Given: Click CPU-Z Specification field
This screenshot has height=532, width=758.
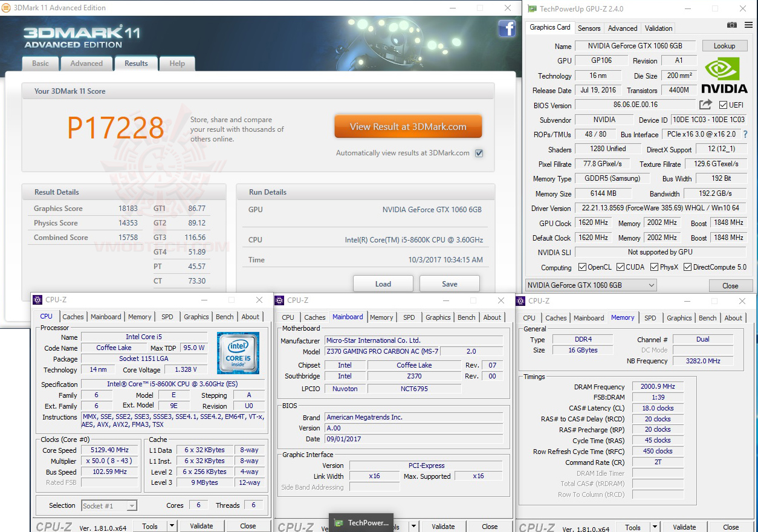Looking at the screenshot, I should tap(172, 384).
